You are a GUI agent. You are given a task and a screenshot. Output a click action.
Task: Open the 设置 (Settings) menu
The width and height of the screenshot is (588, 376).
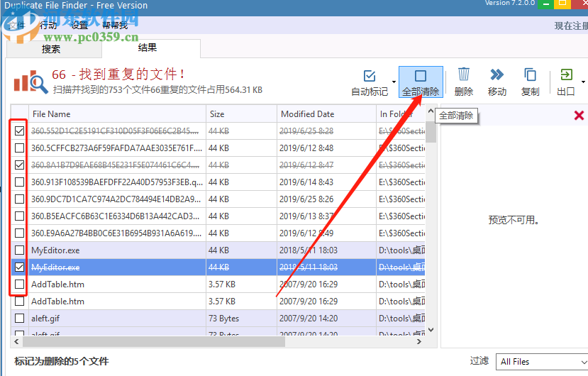tap(79, 26)
